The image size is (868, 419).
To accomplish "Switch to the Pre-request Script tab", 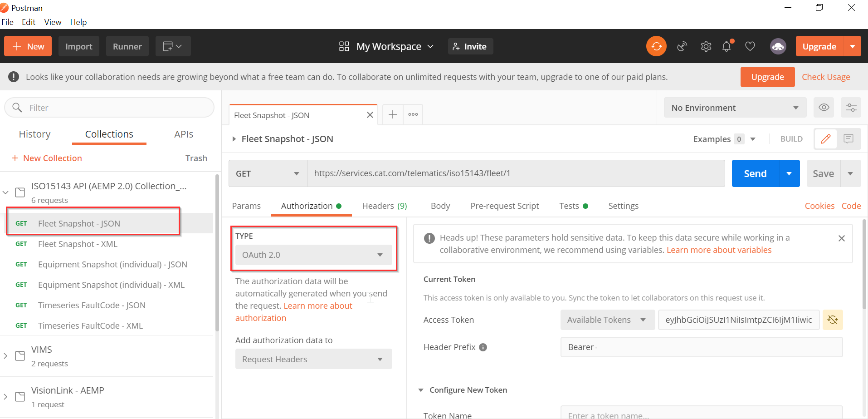I will (505, 206).
